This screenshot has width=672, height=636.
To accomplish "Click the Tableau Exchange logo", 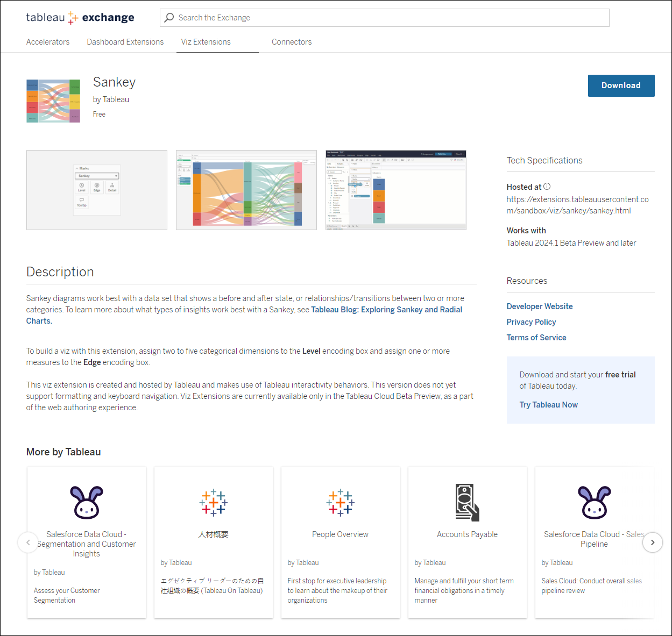I will (80, 18).
